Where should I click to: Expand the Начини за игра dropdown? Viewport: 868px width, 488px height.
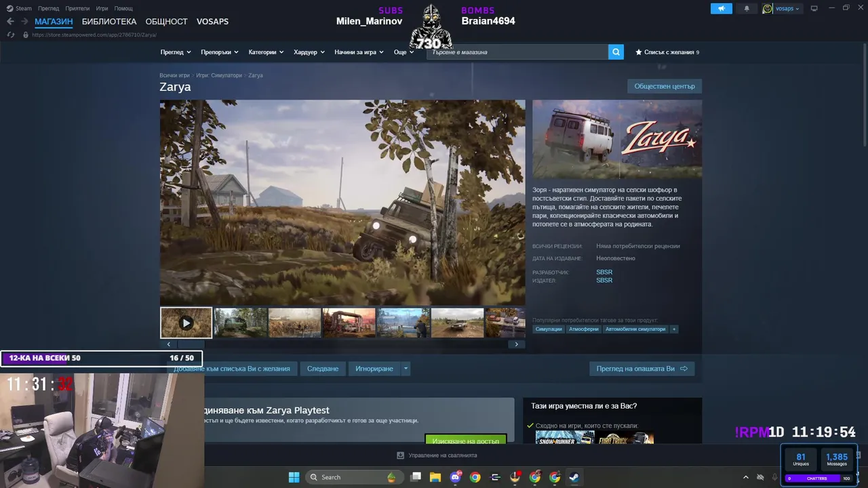[x=359, y=52]
